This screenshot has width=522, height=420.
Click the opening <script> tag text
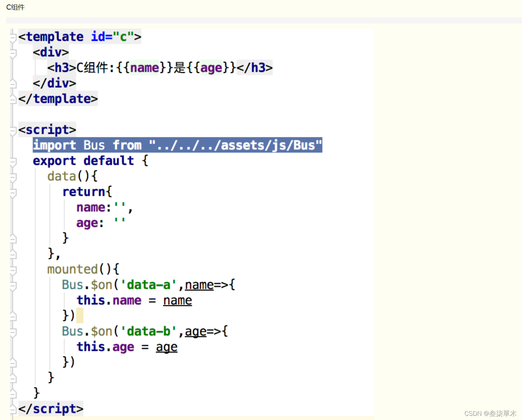(x=47, y=130)
